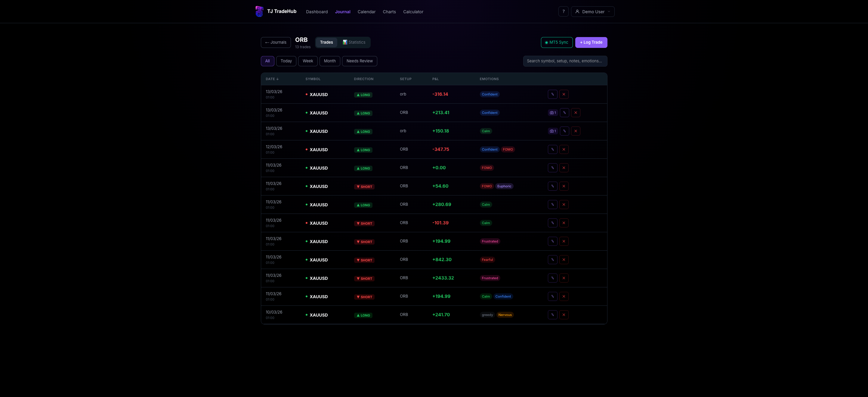
Task: Delete the +213.41 trade entry
Action: click(x=576, y=113)
